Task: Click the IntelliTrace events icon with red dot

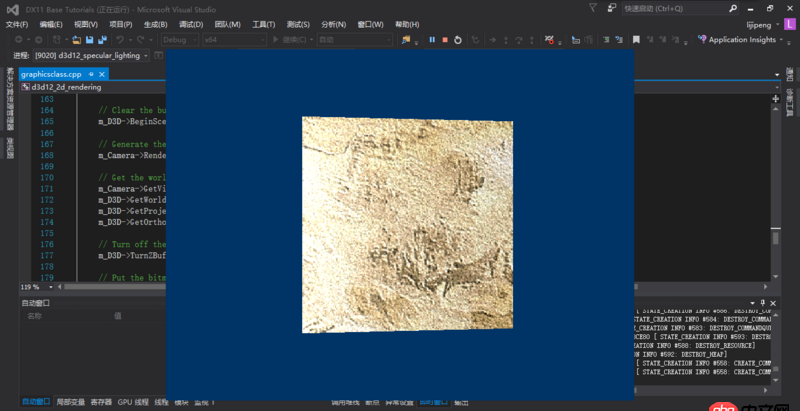Action: (549, 40)
